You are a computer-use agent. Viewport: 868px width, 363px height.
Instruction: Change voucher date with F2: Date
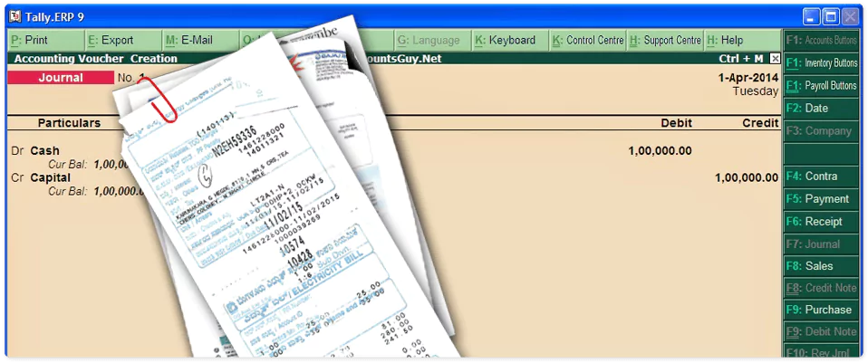coord(821,109)
